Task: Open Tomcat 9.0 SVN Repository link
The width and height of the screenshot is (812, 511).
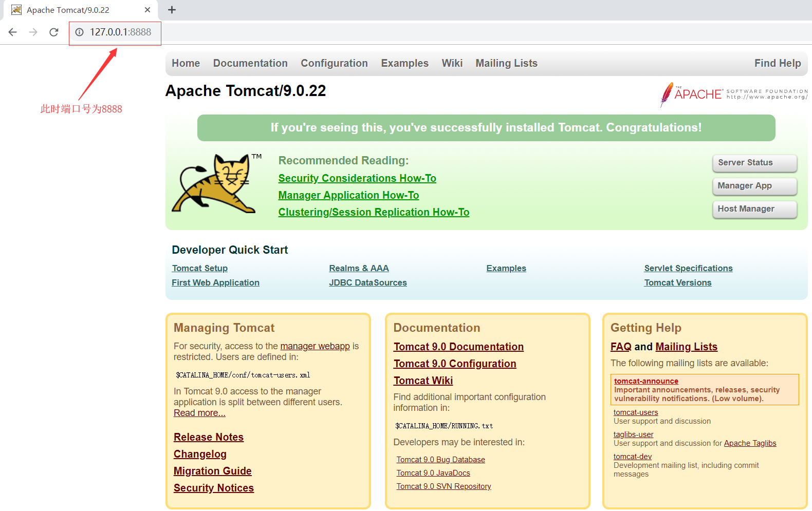Action: pyautogui.click(x=444, y=486)
